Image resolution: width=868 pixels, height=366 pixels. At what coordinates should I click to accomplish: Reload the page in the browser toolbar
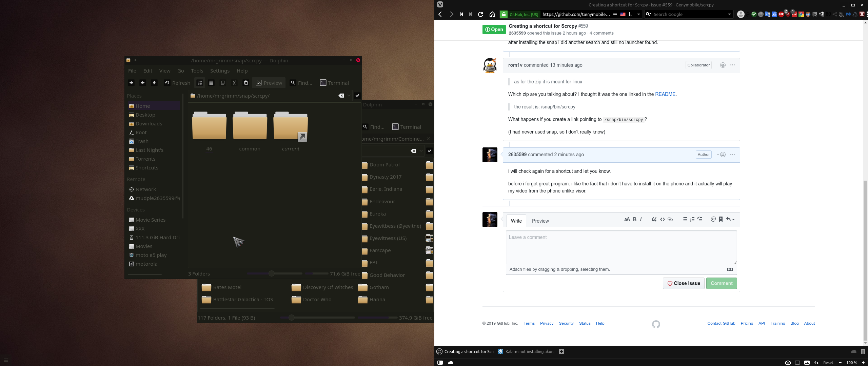pyautogui.click(x=480, y=14)
